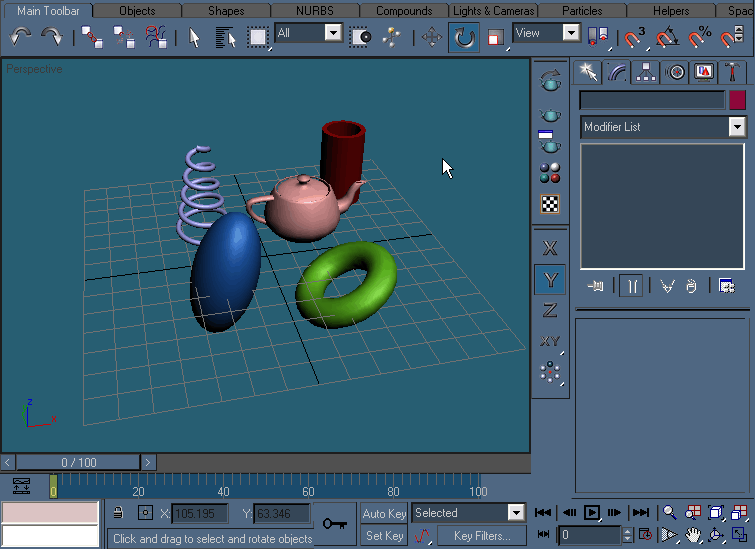Click time slider next frame arrow

click(x=148, y=462)
